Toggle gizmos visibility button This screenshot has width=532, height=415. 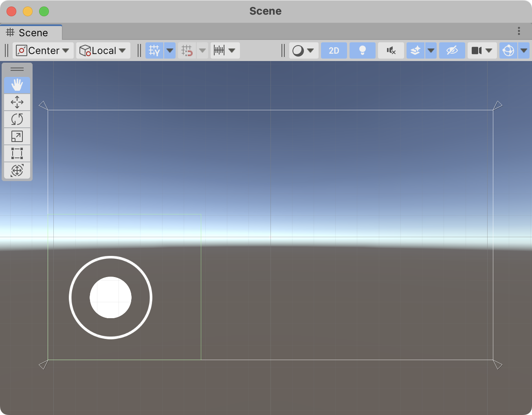(x=508, y=50)
